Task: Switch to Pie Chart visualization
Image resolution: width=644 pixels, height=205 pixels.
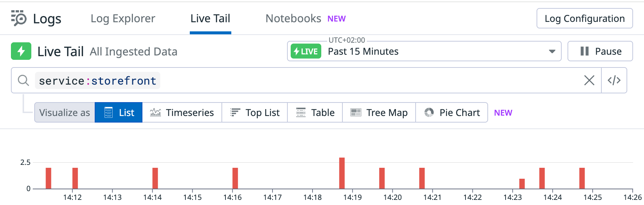Action: 452,112
